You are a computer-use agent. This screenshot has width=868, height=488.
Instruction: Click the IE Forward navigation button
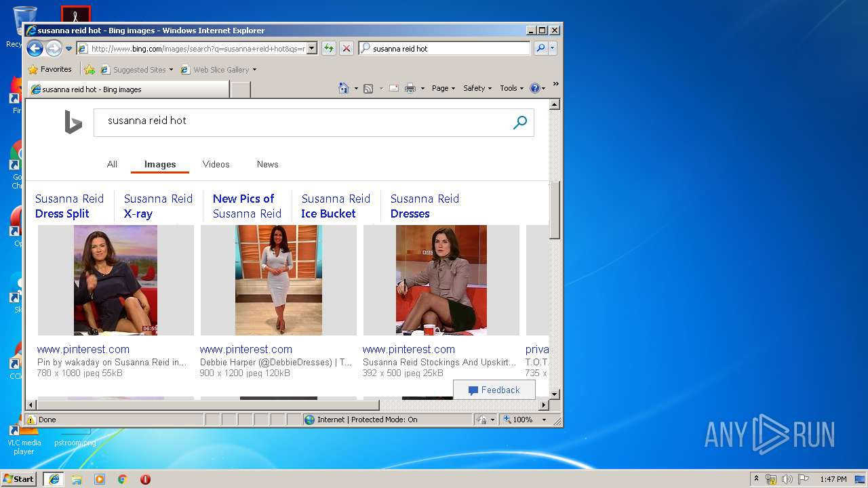54,48
